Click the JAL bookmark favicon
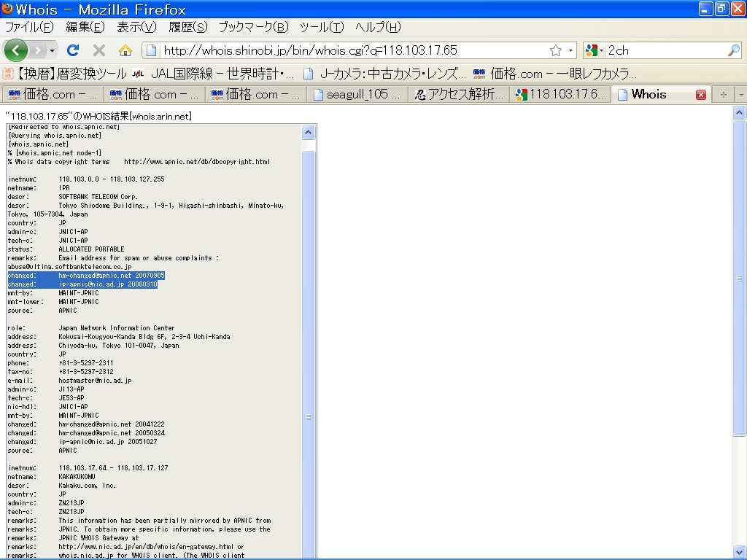747x560 pixels. pyautogui.click(x=138, y=74)
